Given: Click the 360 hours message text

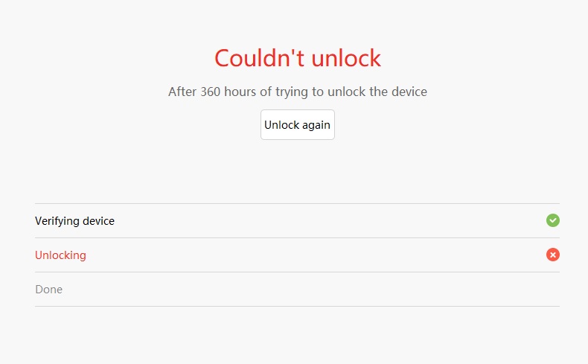Looking at the screenshot, I should click(x=297, y=92).
